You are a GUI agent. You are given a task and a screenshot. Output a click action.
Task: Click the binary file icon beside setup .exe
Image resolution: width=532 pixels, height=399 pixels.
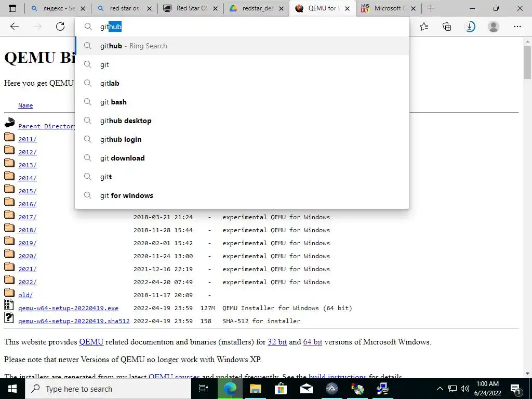pyautogui.click(x=9, y=304)
